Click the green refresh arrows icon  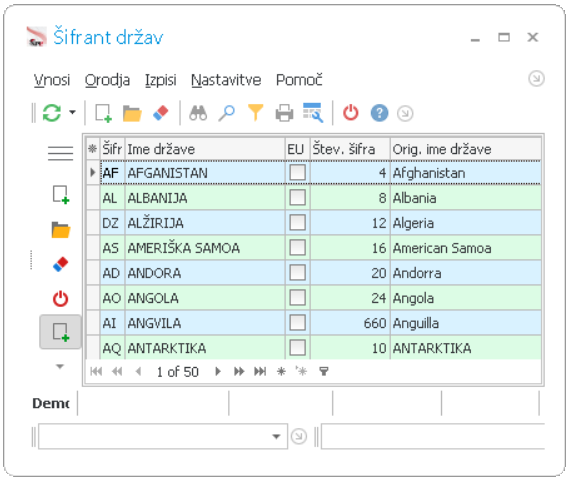click(x=52, y=113)
